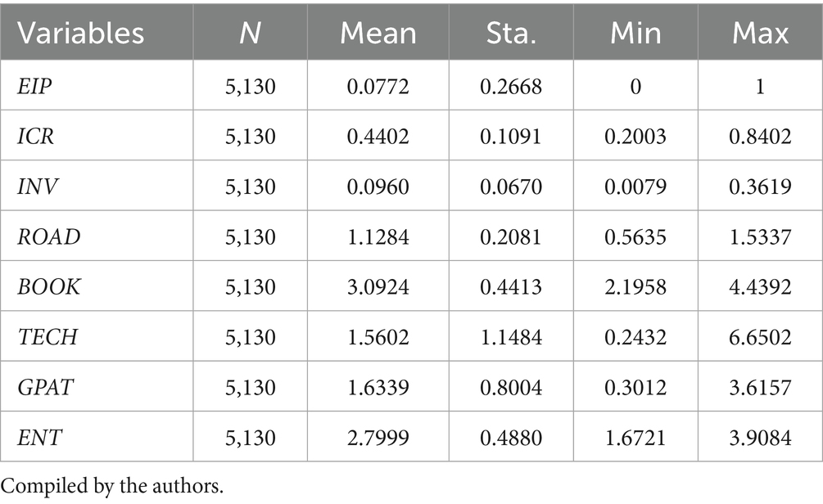Select the Sta. column header
The image size is (823, 504).
pos(511,33)
